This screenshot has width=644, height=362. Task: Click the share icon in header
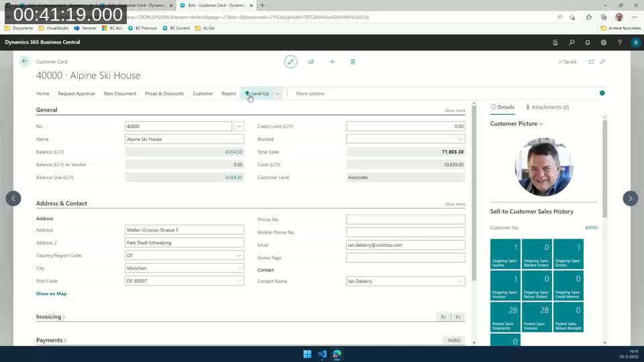click(x=311, y=62)
